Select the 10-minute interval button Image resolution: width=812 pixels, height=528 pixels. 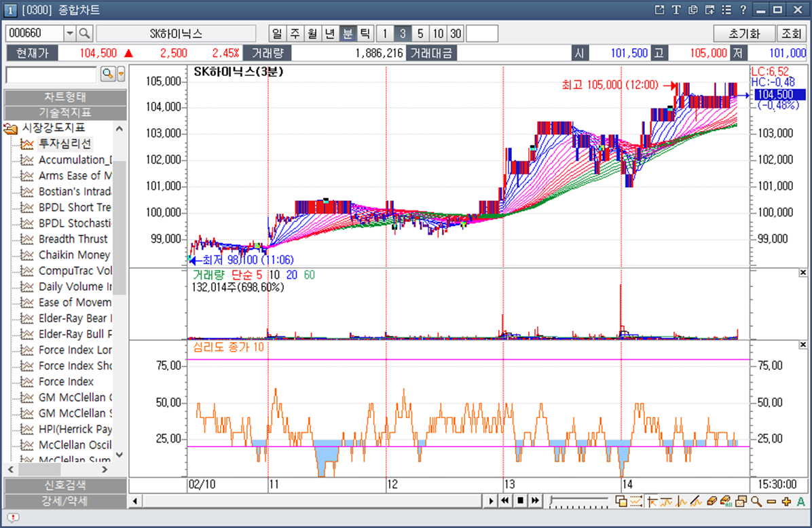pos(438,33)
